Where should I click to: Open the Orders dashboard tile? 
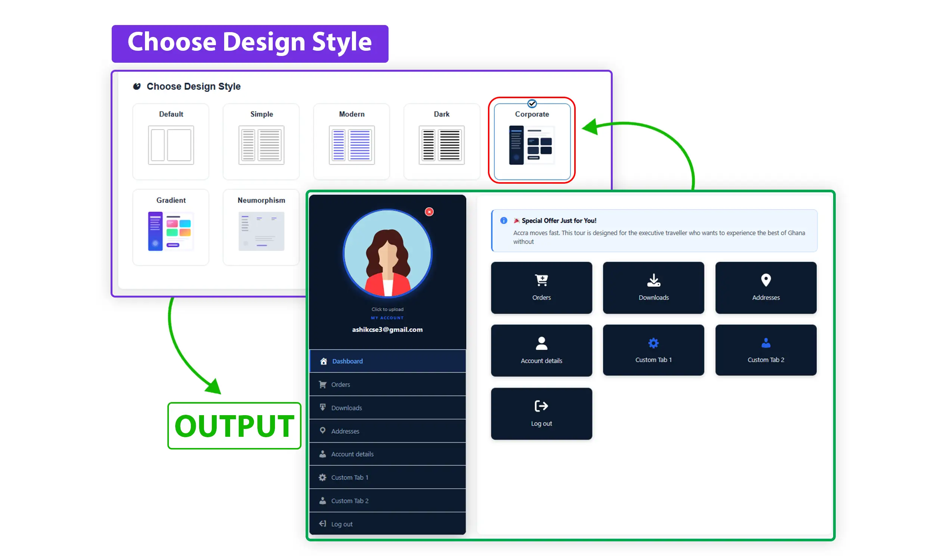[x=541, y=287]
